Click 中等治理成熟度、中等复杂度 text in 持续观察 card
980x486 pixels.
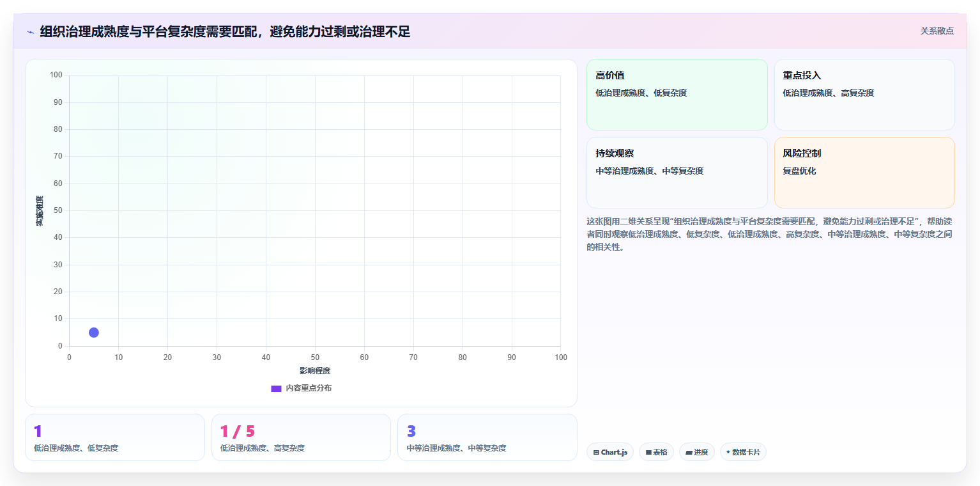tap(650, 171)
